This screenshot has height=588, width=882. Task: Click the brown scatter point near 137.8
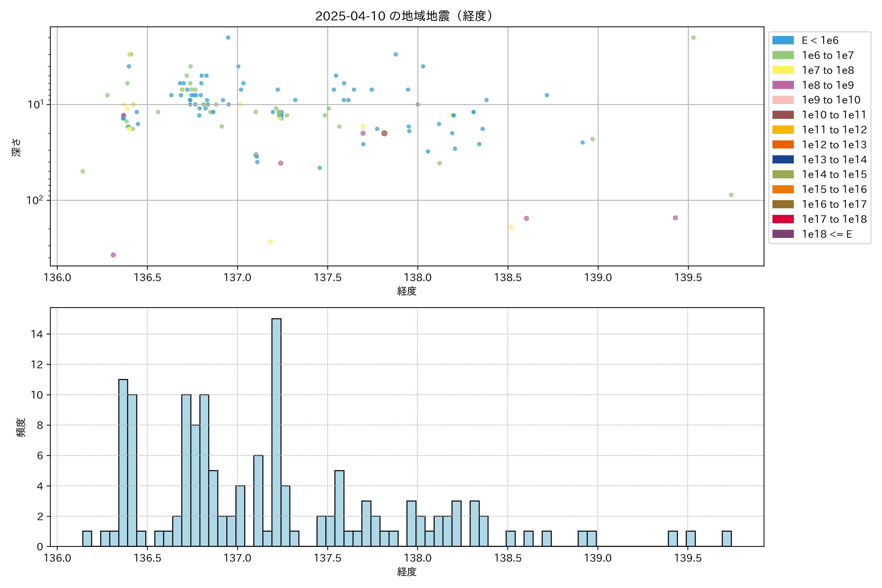(x=384, y=133)
